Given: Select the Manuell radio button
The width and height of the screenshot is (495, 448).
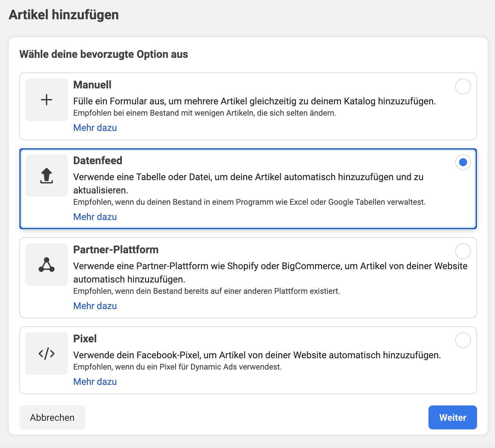Looking at the screenshot, I should click(463, 86).
